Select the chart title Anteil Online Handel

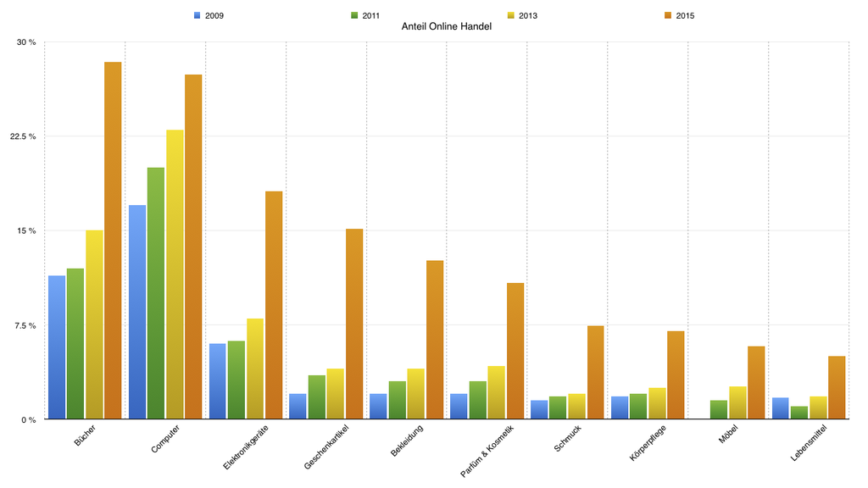pyautogui.click(x=446, y=27)
